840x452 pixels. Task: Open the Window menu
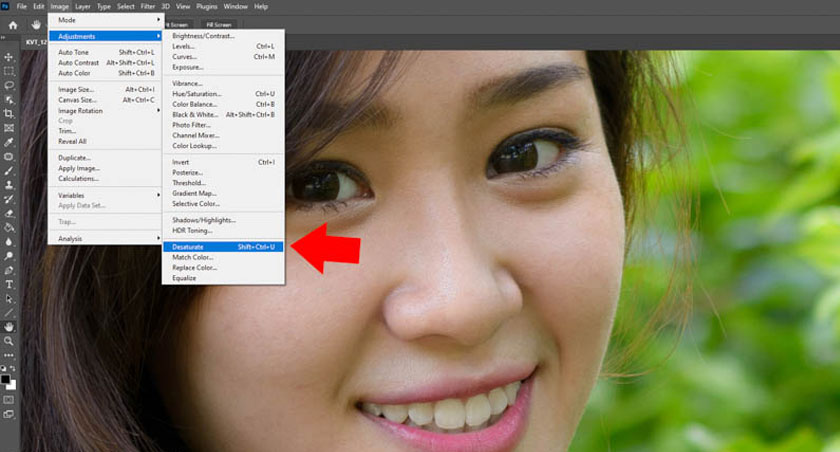(x=235, y=6)
